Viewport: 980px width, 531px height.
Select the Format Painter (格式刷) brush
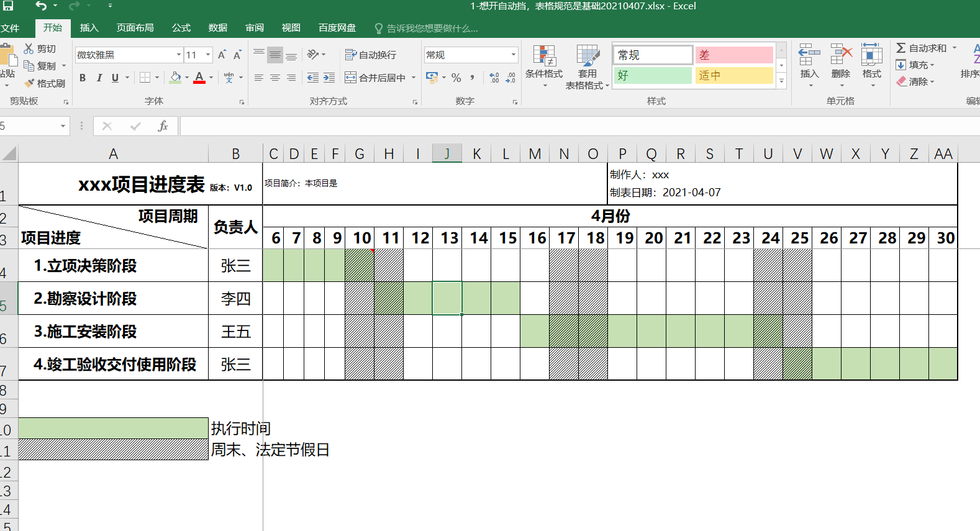coord(29,83)
